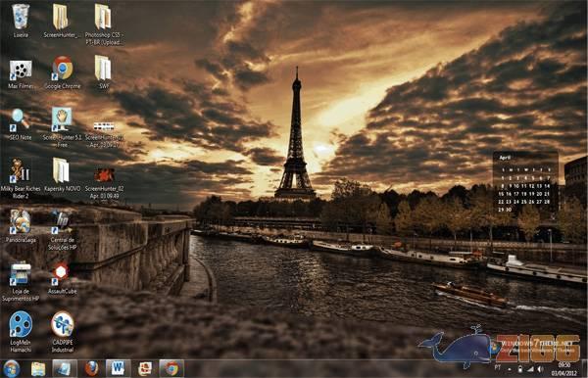The width and height of the screenshot is (588, 378).
Task: Open the PT language indicator in the tray
Action: click(498, 368)
